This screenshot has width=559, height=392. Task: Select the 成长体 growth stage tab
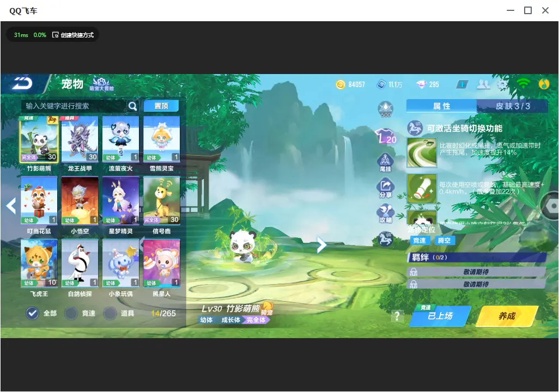(x=230, y=320)
